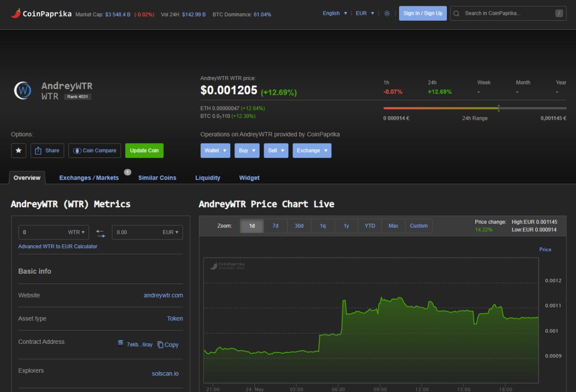
Task: Switch to the Overview tab
Action: (x=27, y=178)
